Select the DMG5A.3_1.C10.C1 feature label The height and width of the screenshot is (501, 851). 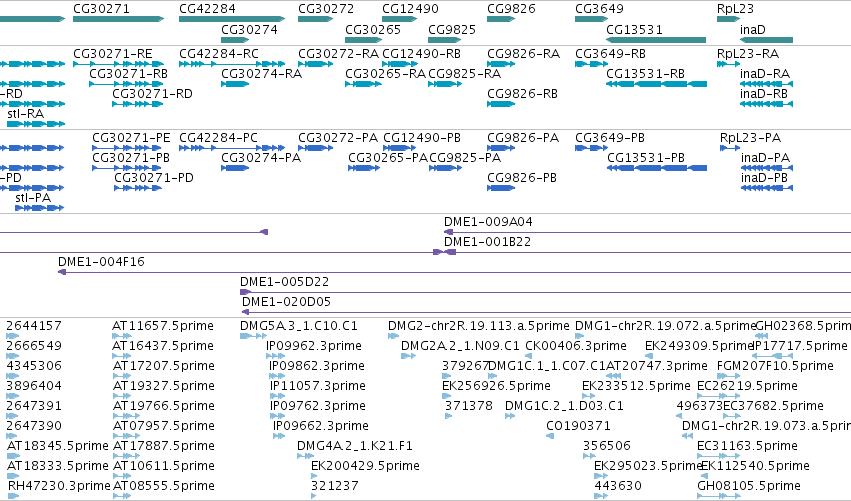(x=299, y=326)
